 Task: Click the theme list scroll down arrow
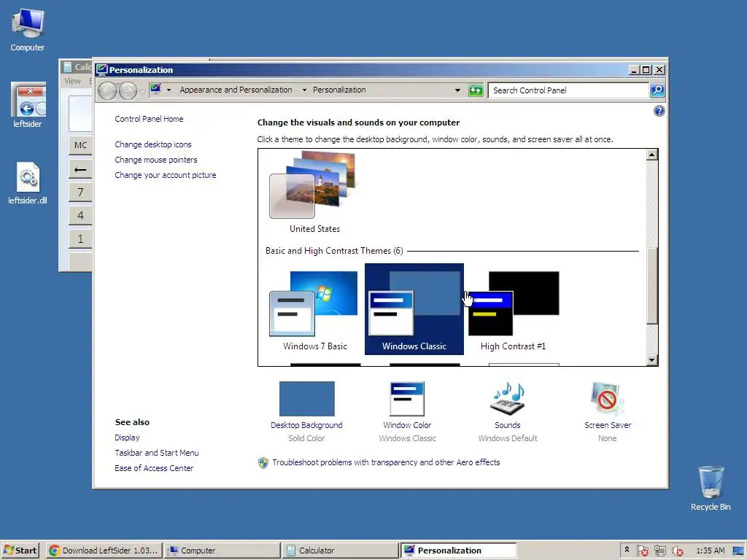coord(652,360)
